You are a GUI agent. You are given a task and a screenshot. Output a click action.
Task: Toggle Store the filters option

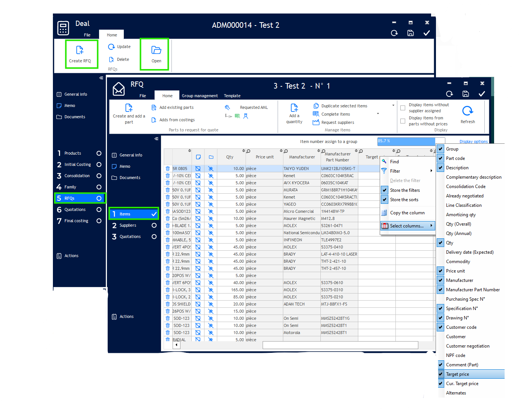click(x=385, y=190)
